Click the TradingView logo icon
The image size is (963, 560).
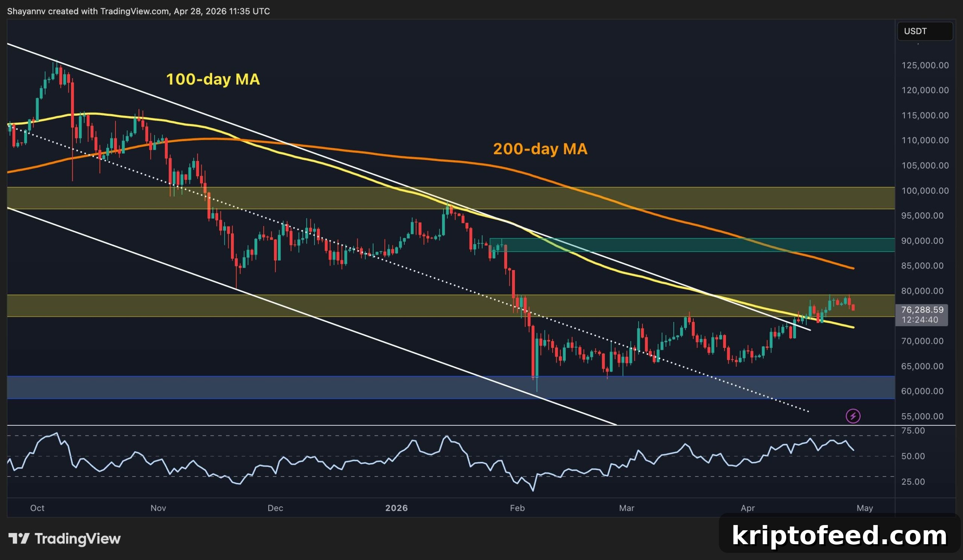click(19, 539)
